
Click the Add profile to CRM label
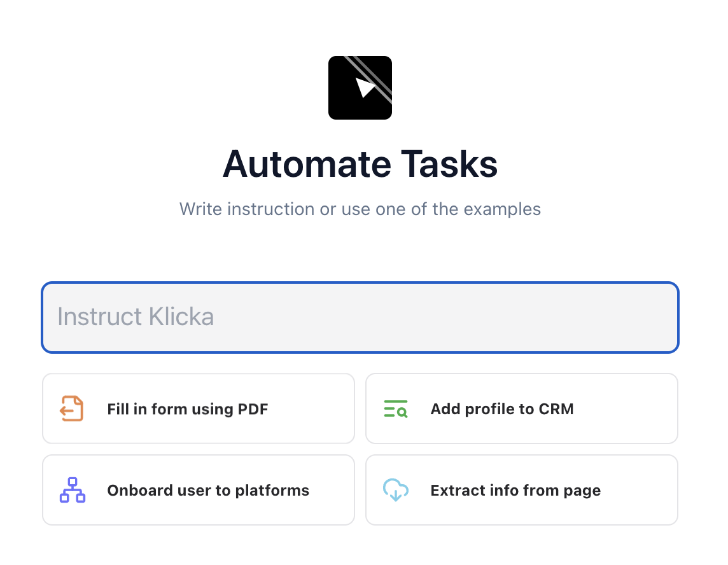click(x=501, y=409)
